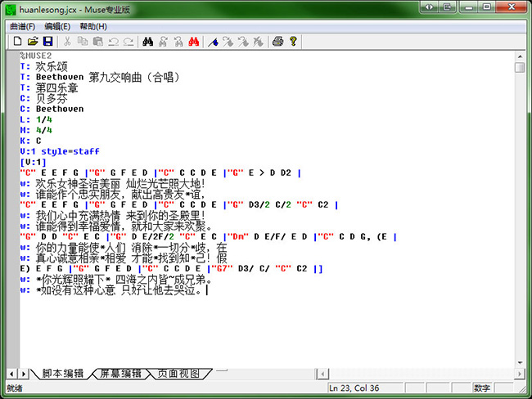The width and height of the screenshot is (532, 399).
Task: Click the New file icon
Action: coord(17,42)
